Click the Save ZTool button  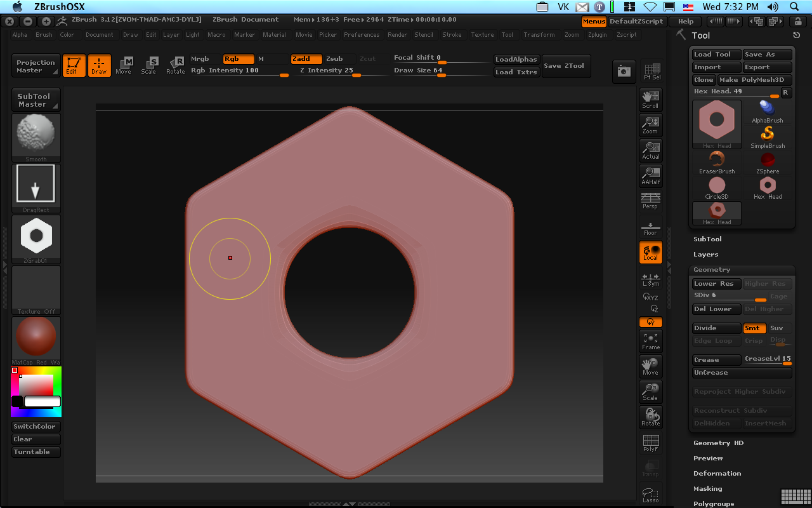(x=566, y=66)
